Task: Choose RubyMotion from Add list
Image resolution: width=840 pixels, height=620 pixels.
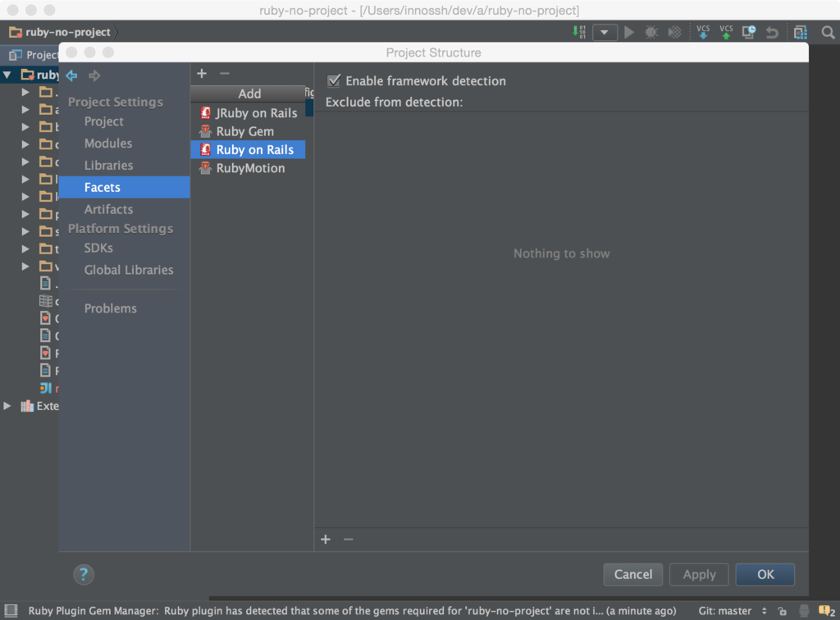Action: 249,168
